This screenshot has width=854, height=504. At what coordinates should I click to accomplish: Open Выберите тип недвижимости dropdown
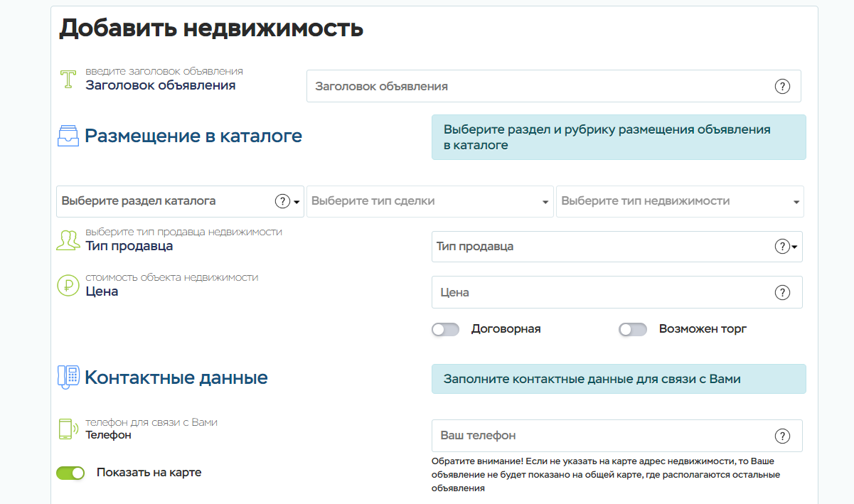click(x=679, y=201)
